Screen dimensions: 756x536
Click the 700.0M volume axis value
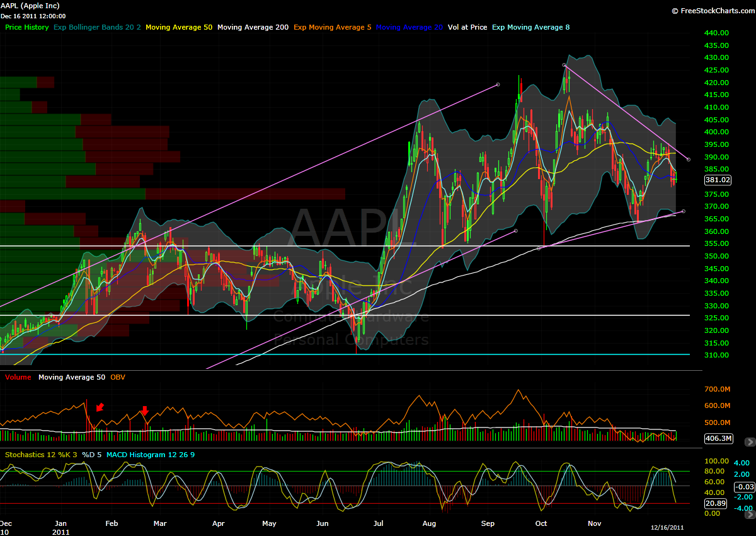click(718, 390)
